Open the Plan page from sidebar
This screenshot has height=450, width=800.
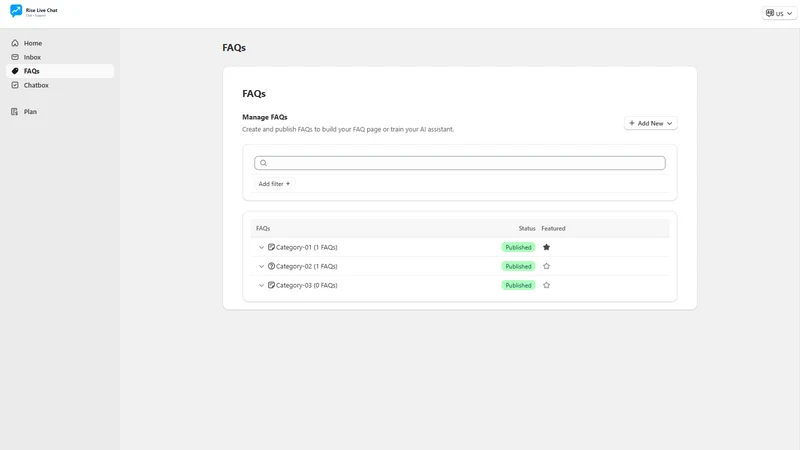[60, 112]
